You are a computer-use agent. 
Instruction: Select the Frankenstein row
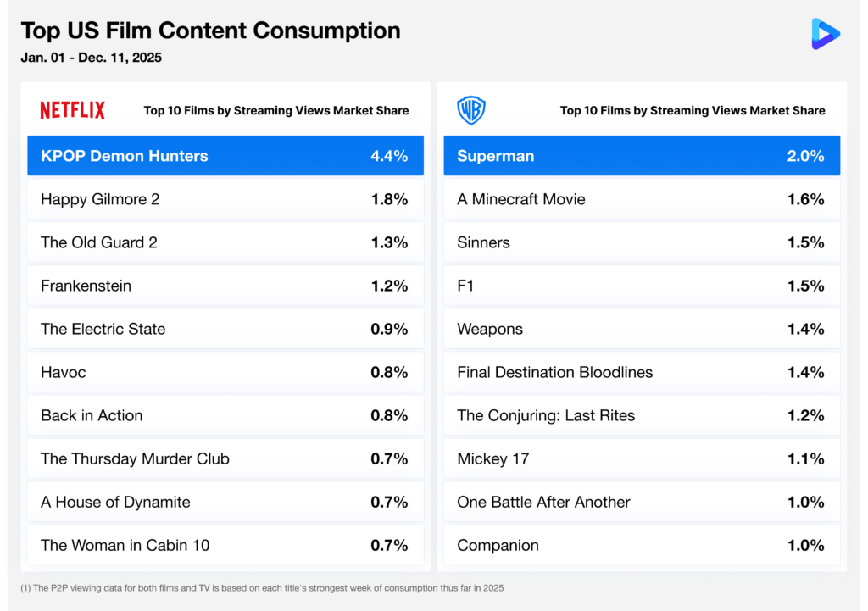(x=225, y=286)
